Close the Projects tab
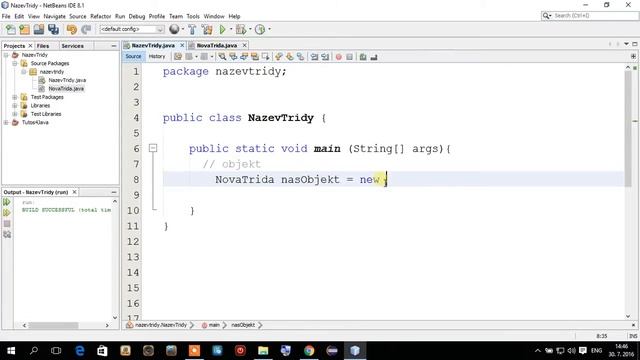This screenshot has width=640, height=360. click(30, 46)
